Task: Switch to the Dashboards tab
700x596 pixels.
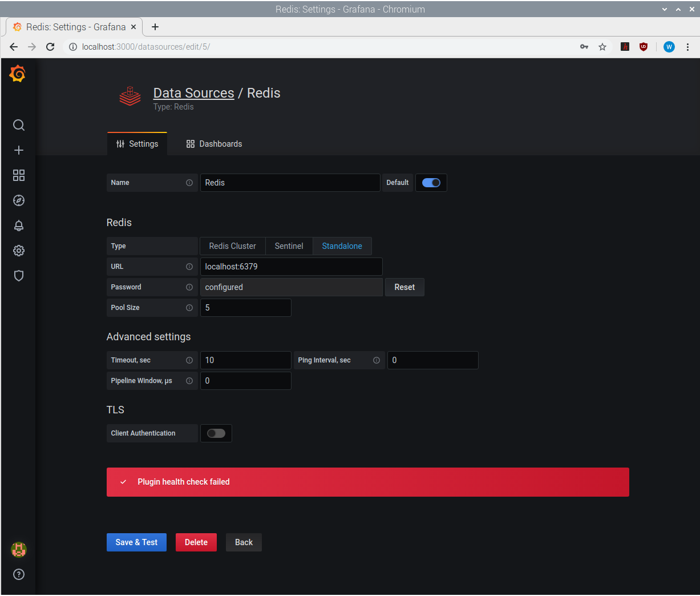Action: [x=214, y=143]
